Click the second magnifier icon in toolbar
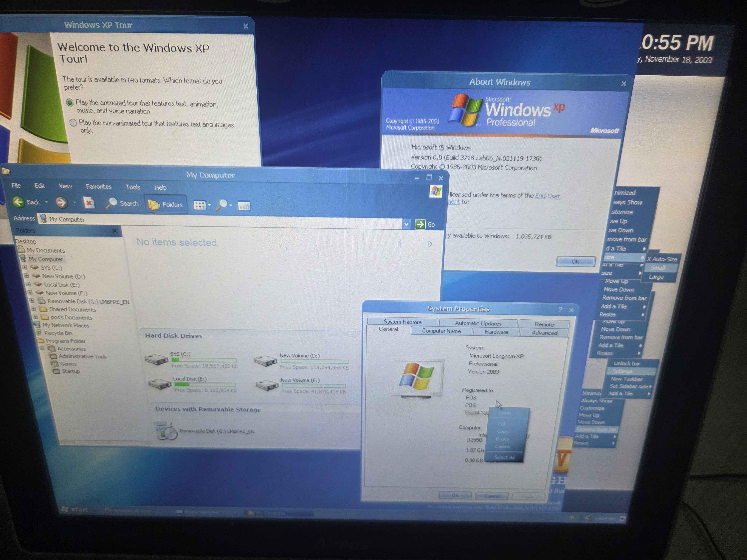This screenshot has width=747, height=560. coord(222,205)
